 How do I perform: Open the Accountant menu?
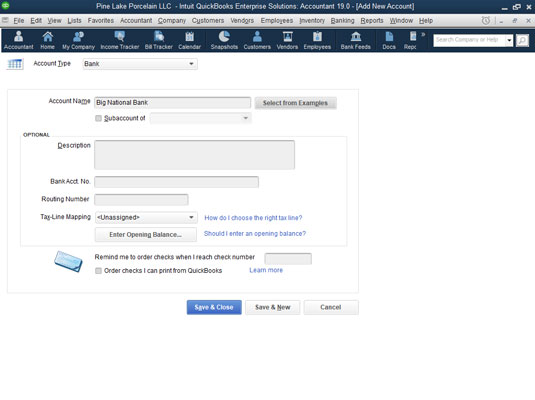136,20
